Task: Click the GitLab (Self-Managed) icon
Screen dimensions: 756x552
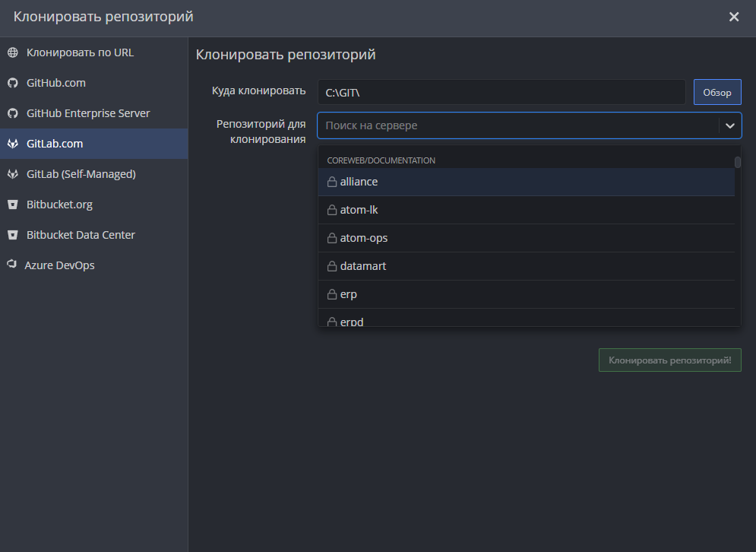Action: point(11,173)
